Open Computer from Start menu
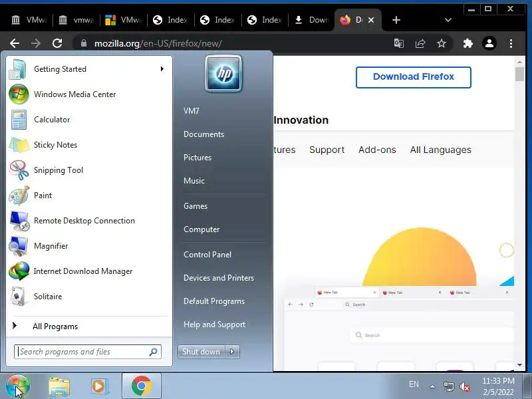Image resolution: width=532 pixels, height=399 pixels. point(201,229)
